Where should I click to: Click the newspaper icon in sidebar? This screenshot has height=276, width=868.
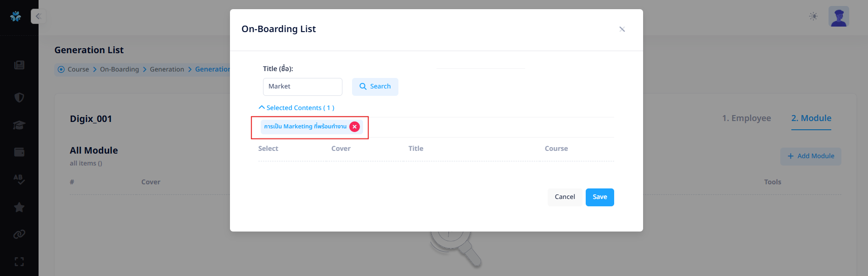click(x=19, y=65)
